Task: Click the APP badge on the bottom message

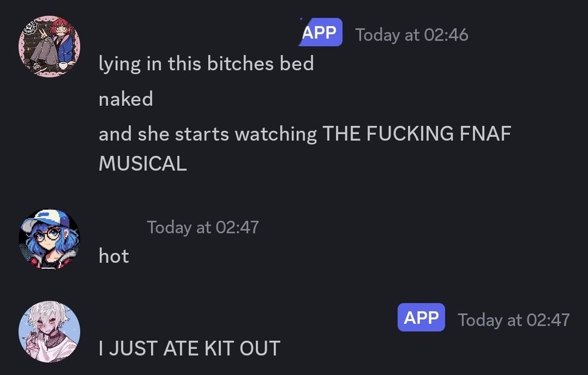Action: pos(421,318)
